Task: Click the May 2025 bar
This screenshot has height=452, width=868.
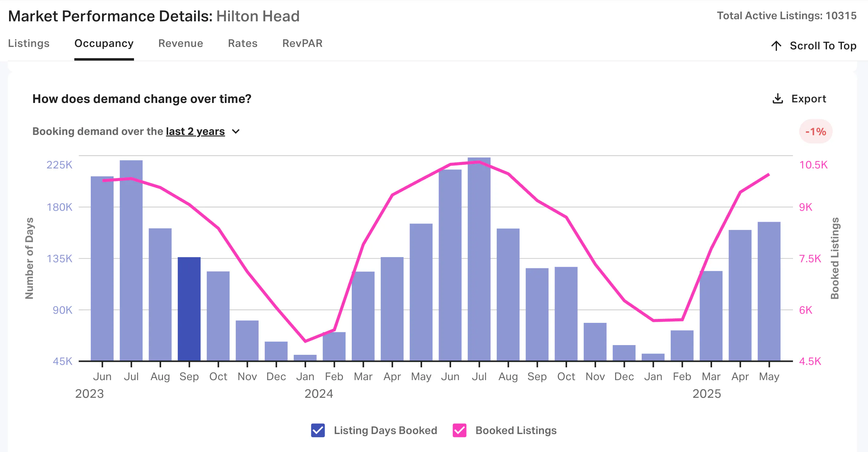Action: click(769, 291)
